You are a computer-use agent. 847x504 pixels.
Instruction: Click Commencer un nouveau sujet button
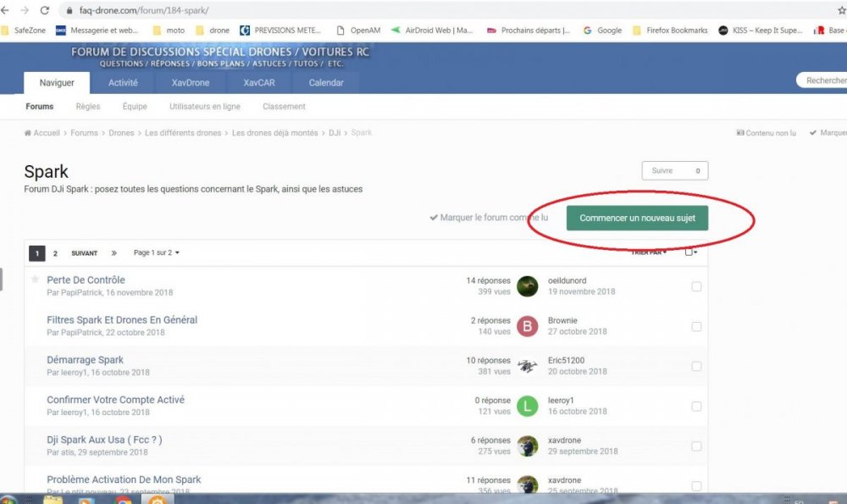point(637,218)
